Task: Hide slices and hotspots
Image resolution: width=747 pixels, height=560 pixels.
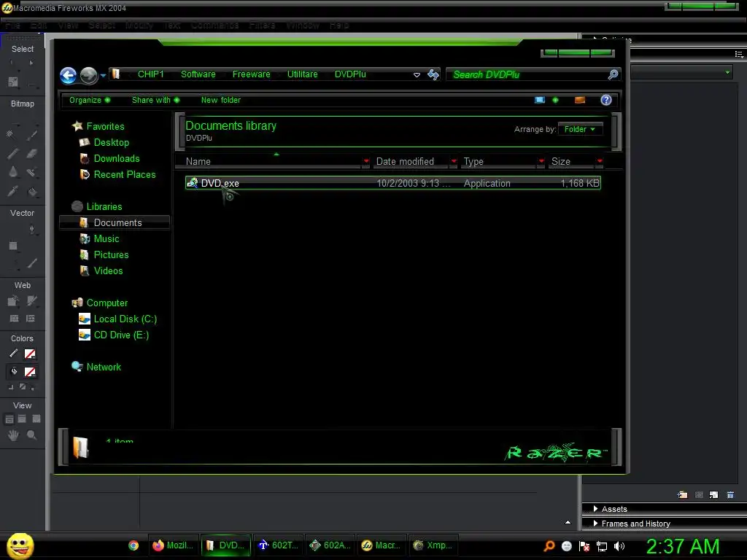Action: point(15,319)
